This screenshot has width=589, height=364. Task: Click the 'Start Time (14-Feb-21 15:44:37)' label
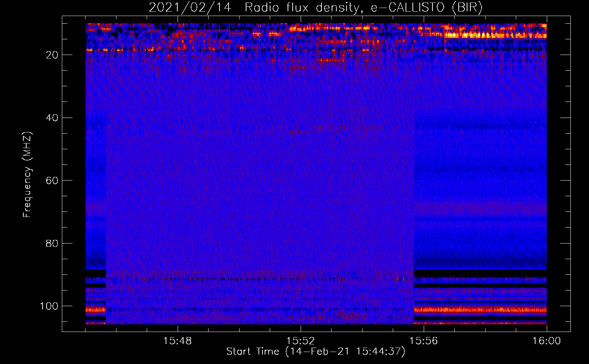tap(316, 352)
